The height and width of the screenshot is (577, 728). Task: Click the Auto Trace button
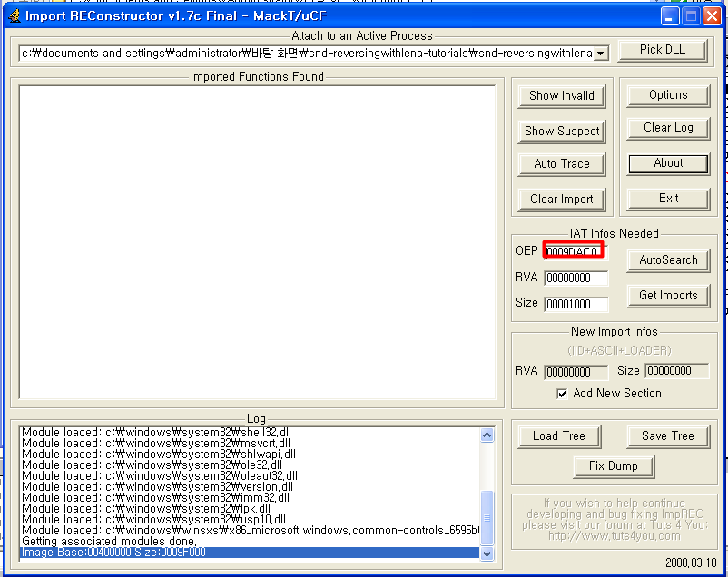click(561, 164)
